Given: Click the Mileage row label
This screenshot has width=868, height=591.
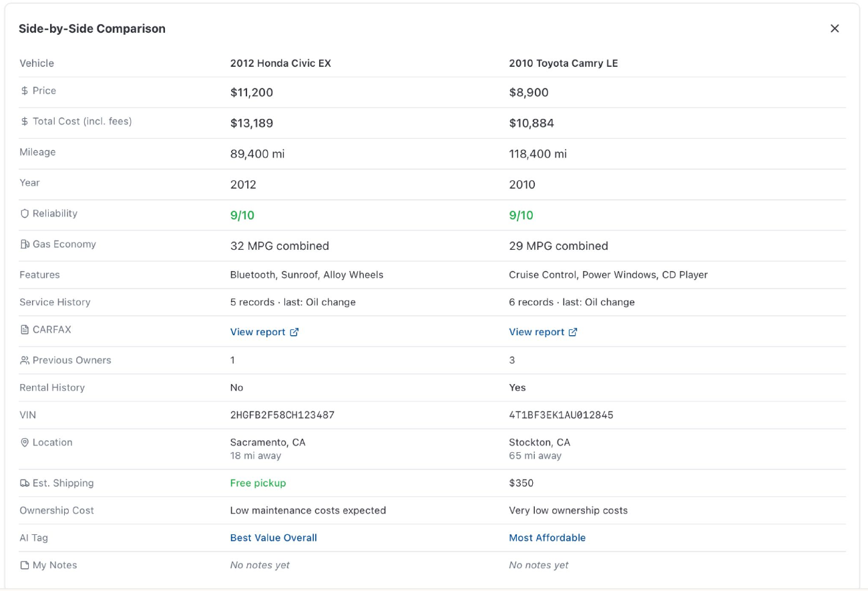Looking at the screenshot, I should pos(37,152).
